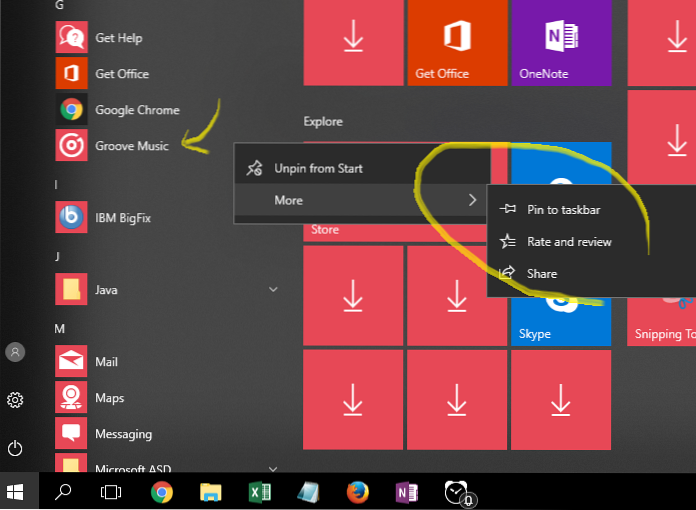Choose Pin to taskbar
Screen dimensions: 696x510
[x=563, y=210]
